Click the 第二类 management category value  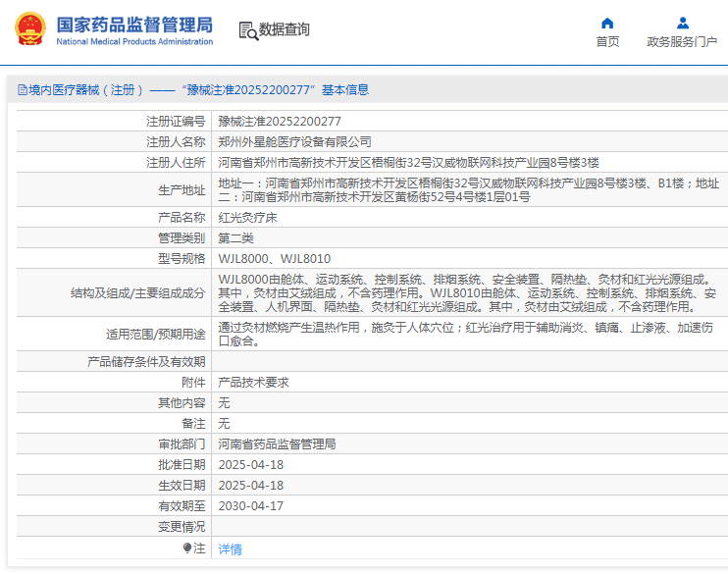click(x=235, y=238)
